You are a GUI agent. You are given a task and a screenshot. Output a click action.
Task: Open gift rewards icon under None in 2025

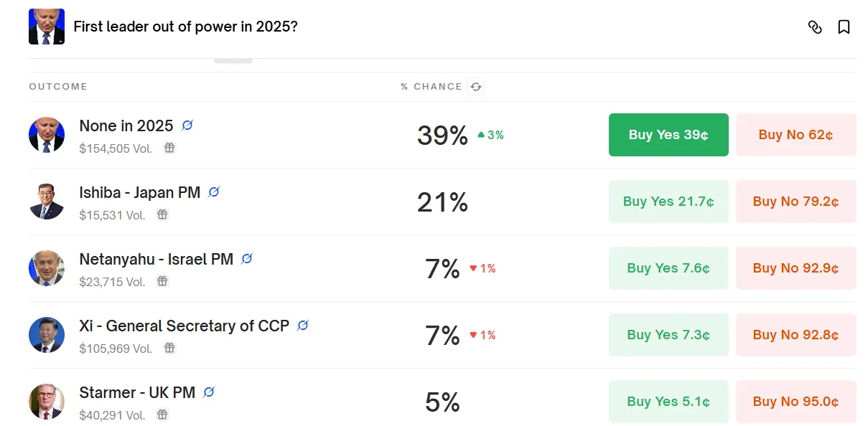click(169, 148)
